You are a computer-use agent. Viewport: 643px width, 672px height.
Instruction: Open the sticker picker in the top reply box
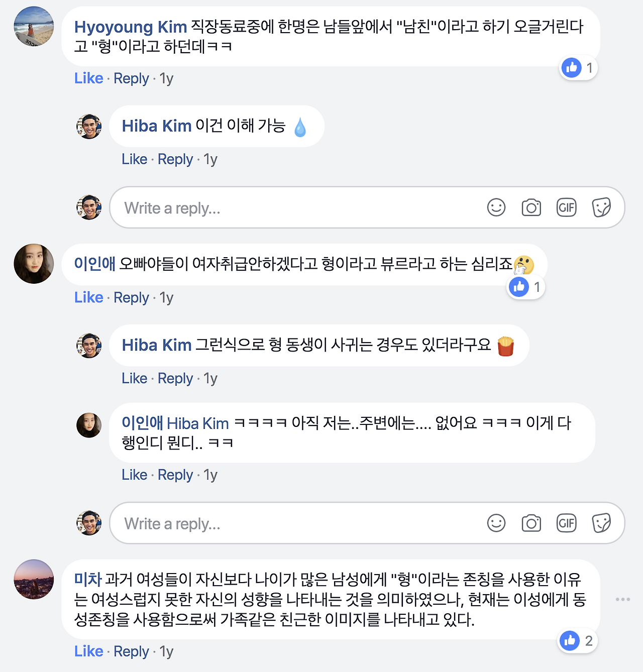(601, 207)
